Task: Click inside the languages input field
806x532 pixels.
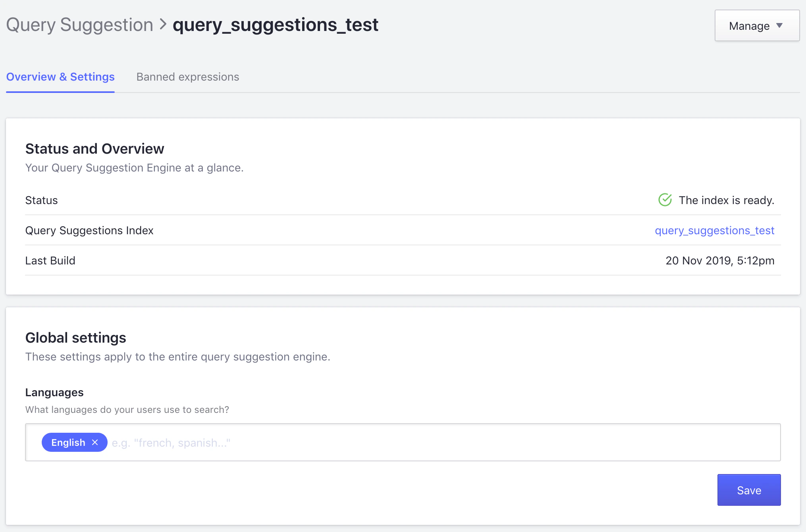Action: click(278, 442)
